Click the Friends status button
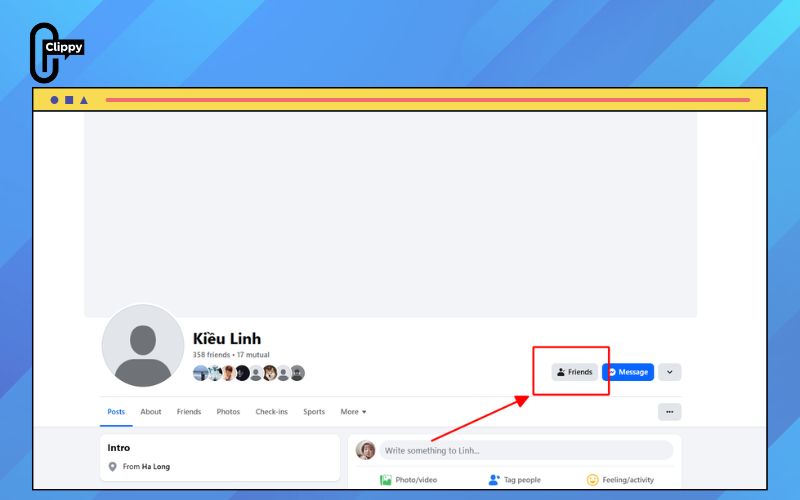The height and width of the screenshot is (500, 800). coord(574,372)
